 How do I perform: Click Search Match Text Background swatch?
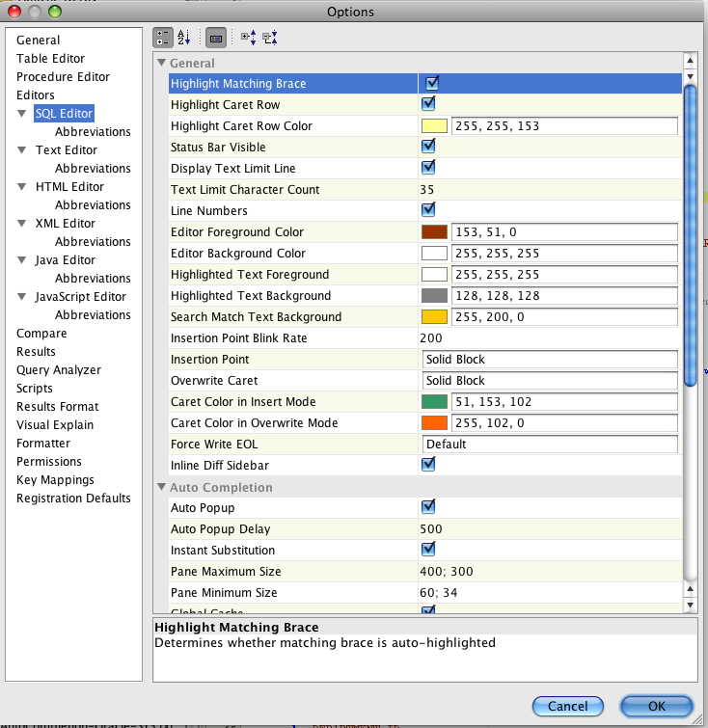434,316
